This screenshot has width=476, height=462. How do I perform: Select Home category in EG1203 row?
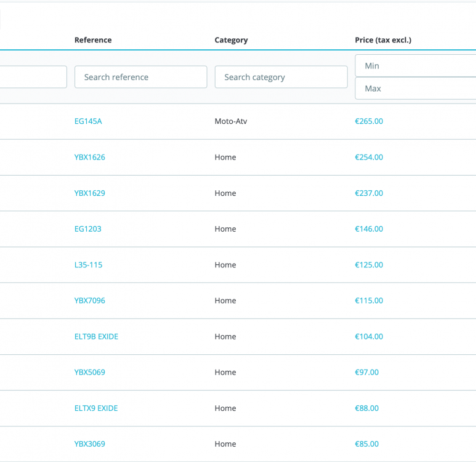[x=225, y=229]
